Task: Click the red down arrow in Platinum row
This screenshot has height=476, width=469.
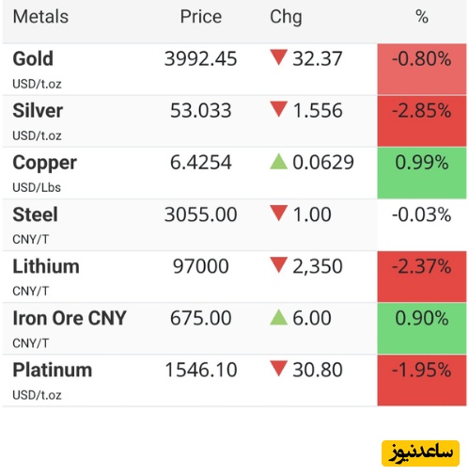Action: pyautogui.click(x=278, y=369)
